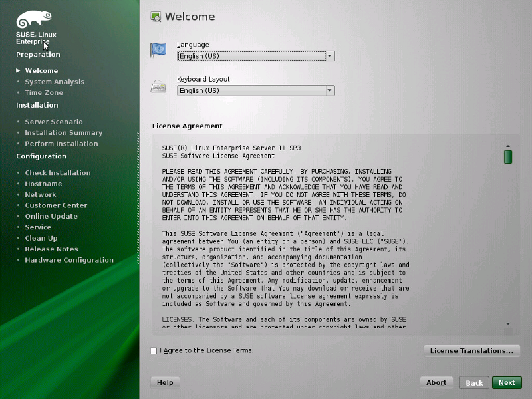The width and height of the screenshot is (532, 399).
Task: Tick 'I Agree to the License Terms'
Action: 154,350
